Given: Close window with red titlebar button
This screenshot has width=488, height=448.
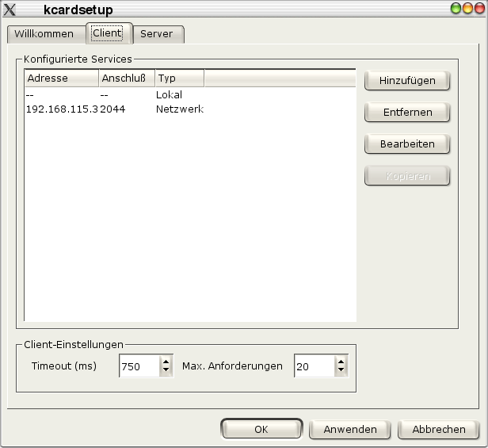Looking at the screenshot, I should (479, 8).
